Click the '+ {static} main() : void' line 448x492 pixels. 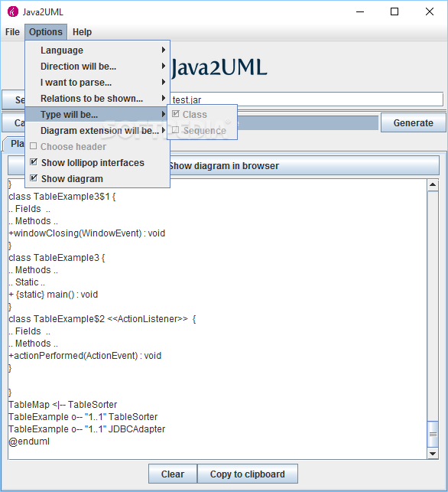click(54, 295)
